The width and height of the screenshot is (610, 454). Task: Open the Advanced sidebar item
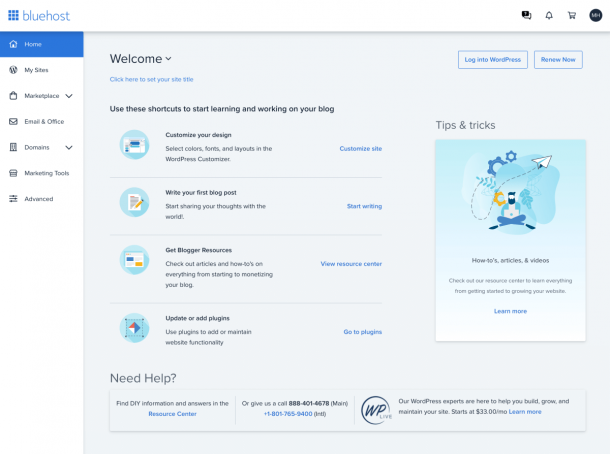pos(39,199)
